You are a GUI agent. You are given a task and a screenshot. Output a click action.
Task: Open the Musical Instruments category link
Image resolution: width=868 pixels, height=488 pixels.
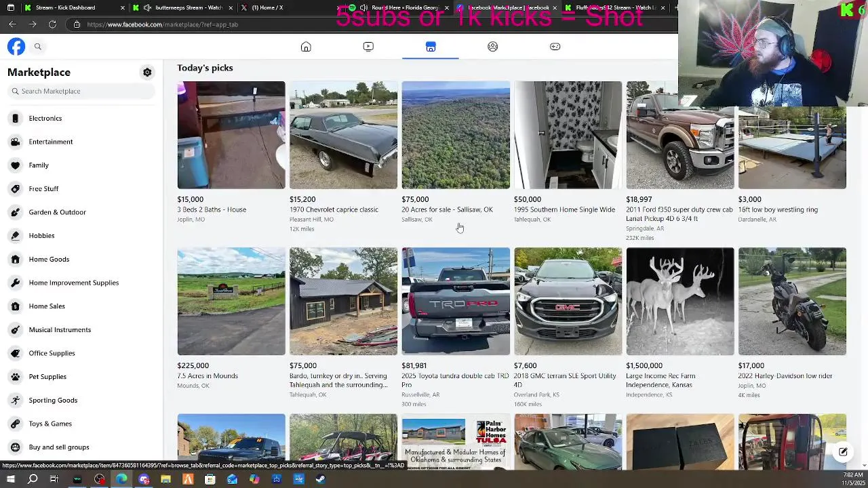81,330
